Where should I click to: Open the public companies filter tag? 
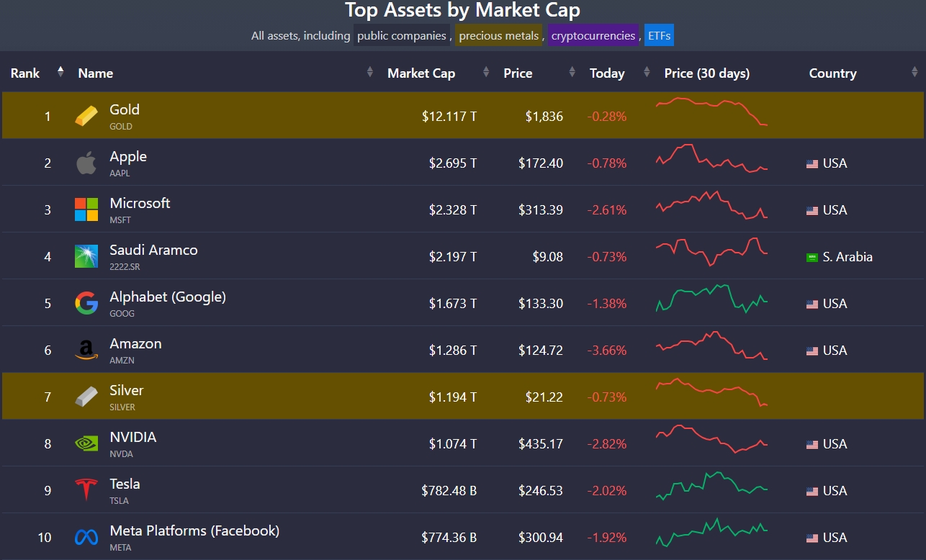point(402,35)
